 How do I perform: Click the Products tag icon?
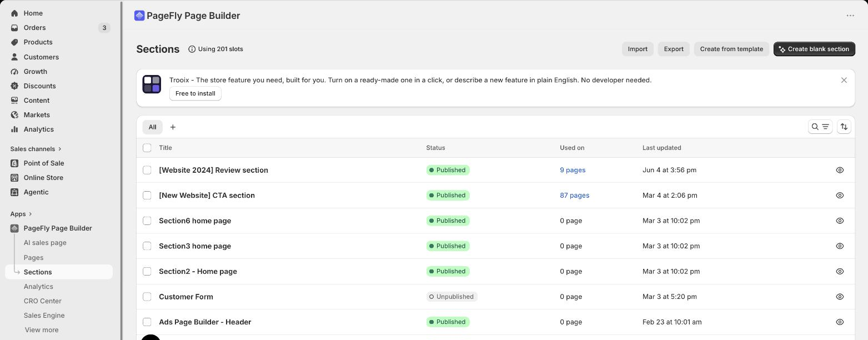coord(14,42)
